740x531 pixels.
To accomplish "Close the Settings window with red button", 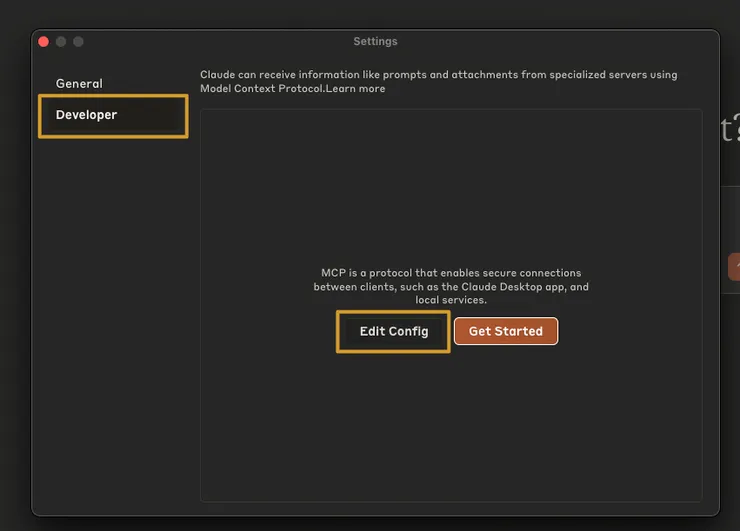I will click(43, 41).
